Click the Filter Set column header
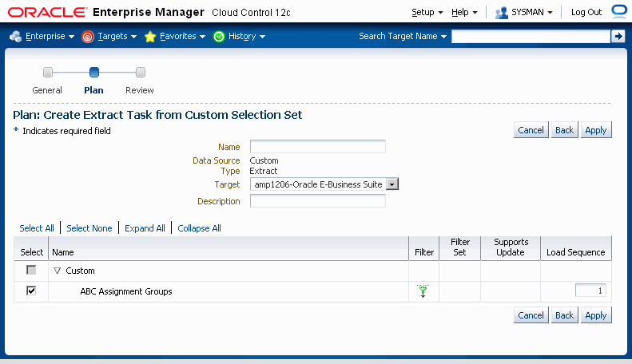Viewport: 632px width, 364px height. [x=460, y=247]
